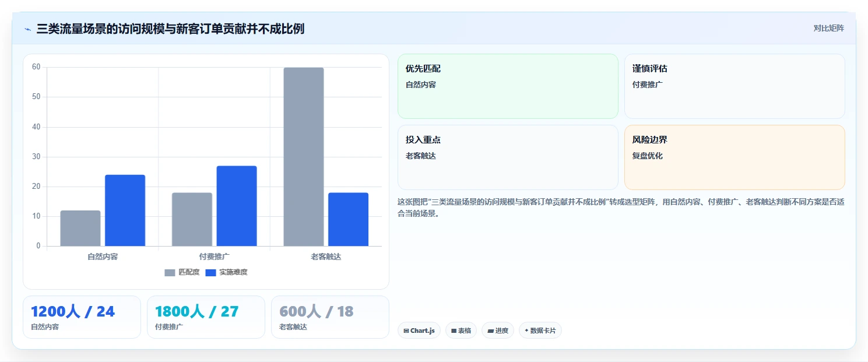Open the 投入重点 matrix card

coord(508,157)
